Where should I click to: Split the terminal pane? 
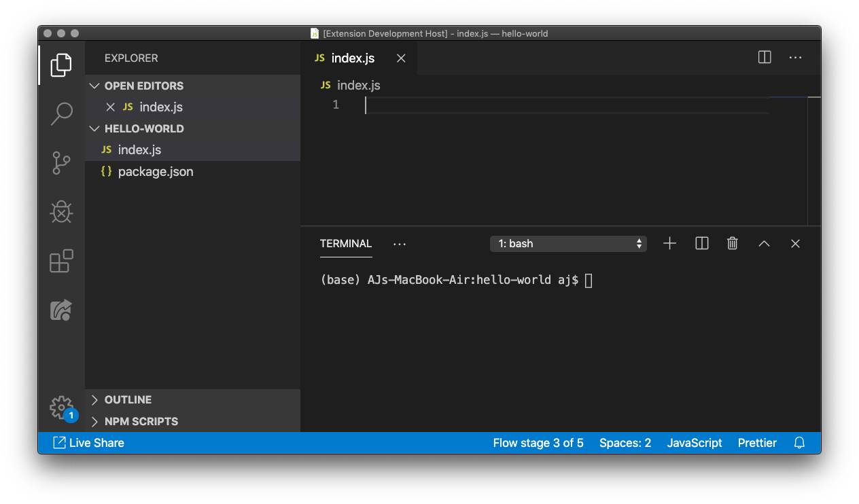[x=702, y=243]
